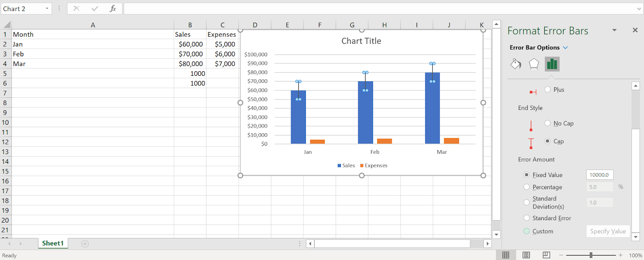Viewport: 644px width, 260px height.
Task: Click the Enter checkmark in formula bar
Action: [x=95, y=8]
